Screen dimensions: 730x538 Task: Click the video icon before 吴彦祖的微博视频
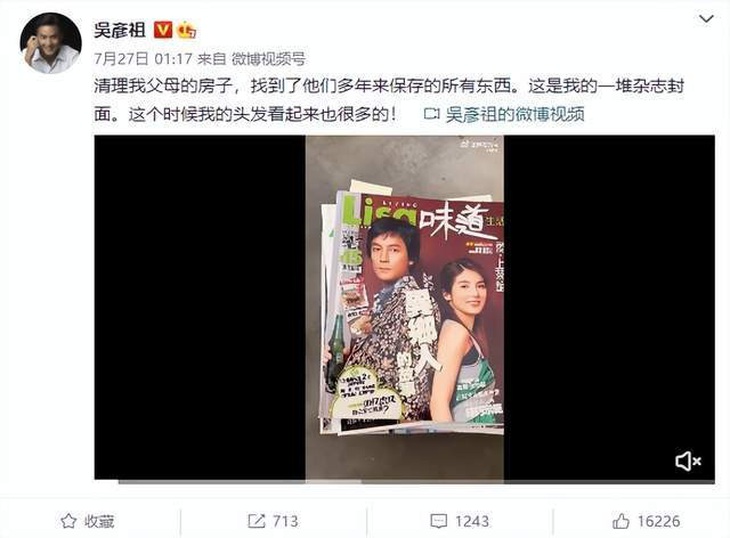click(432, 114)
